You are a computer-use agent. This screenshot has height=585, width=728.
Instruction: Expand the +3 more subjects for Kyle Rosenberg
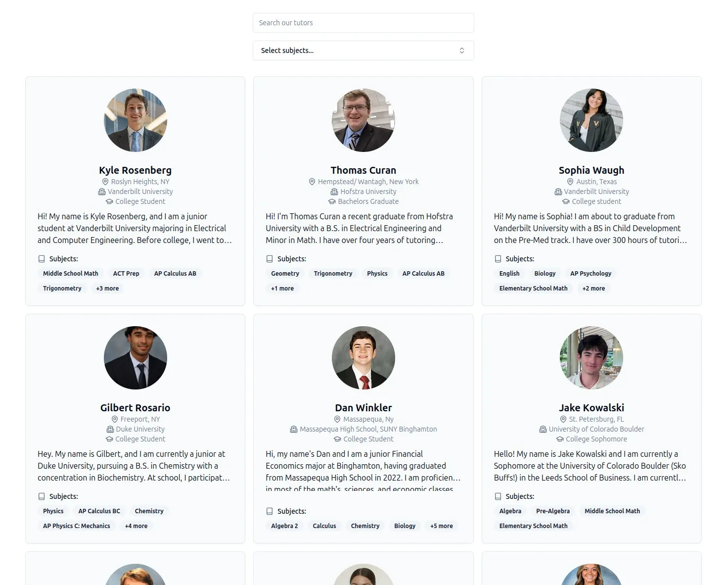[107, 288]
